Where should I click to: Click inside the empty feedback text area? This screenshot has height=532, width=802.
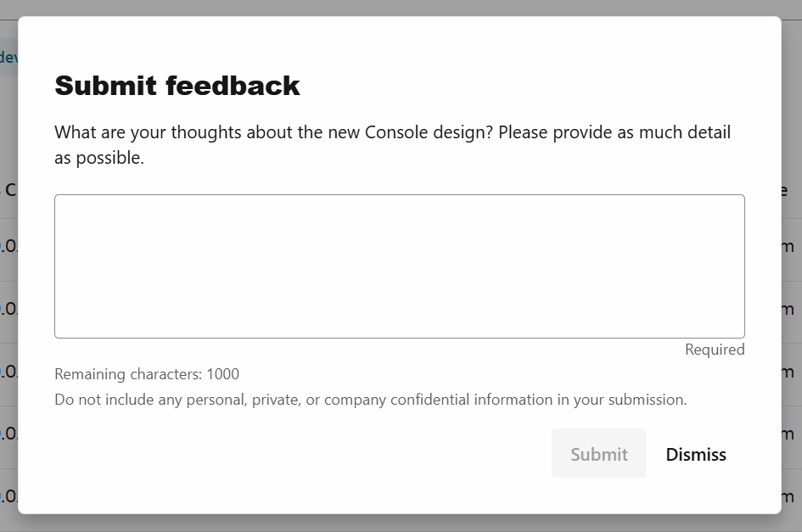[399, 266]
